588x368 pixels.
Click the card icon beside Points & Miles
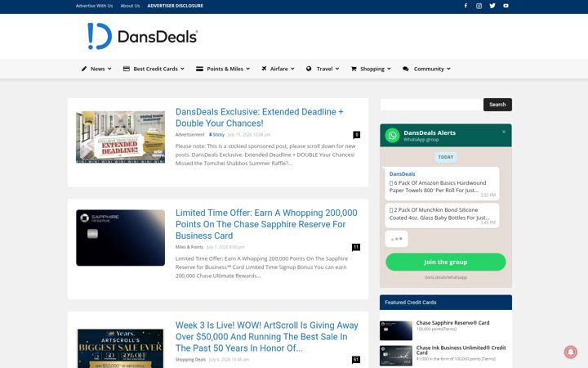(199, 69)
